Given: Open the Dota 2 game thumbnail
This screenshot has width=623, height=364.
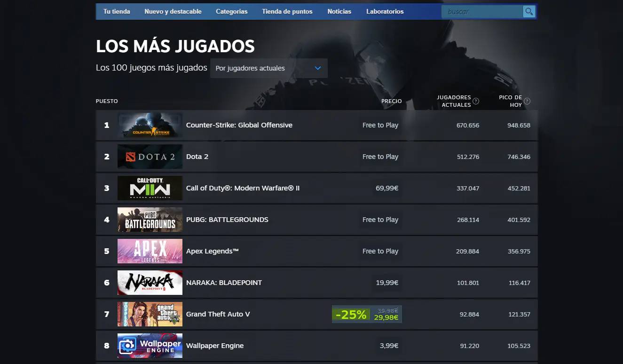Looking at the screenshot, I should (150, 157).
